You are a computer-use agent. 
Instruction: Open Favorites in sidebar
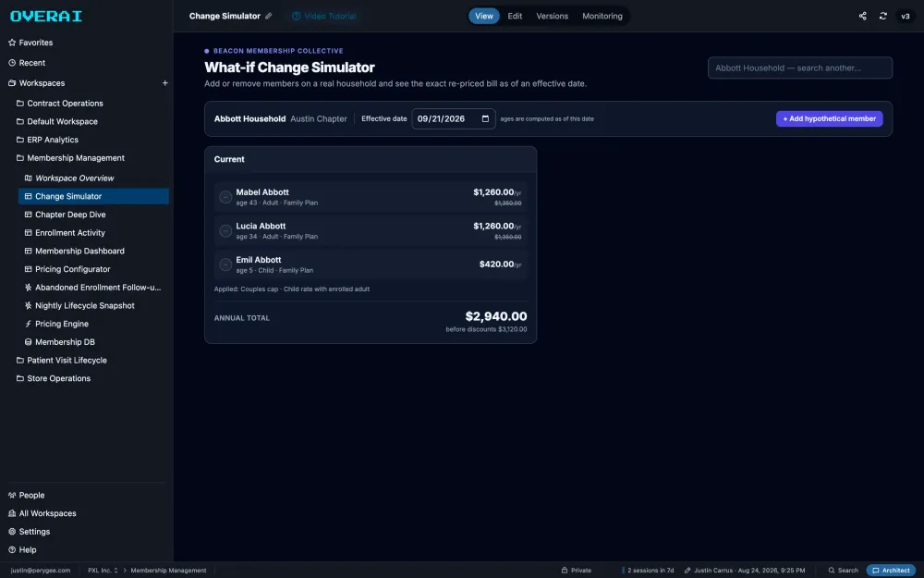30,43
